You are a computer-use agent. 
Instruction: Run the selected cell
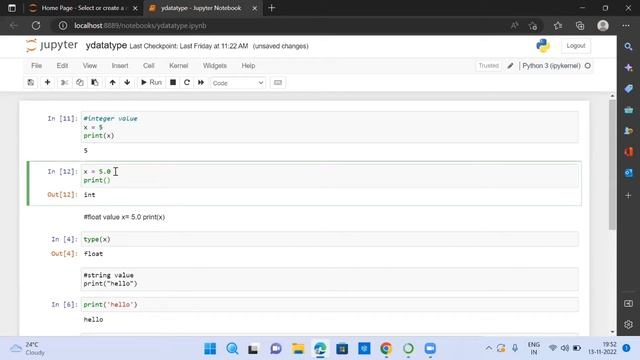151,82
